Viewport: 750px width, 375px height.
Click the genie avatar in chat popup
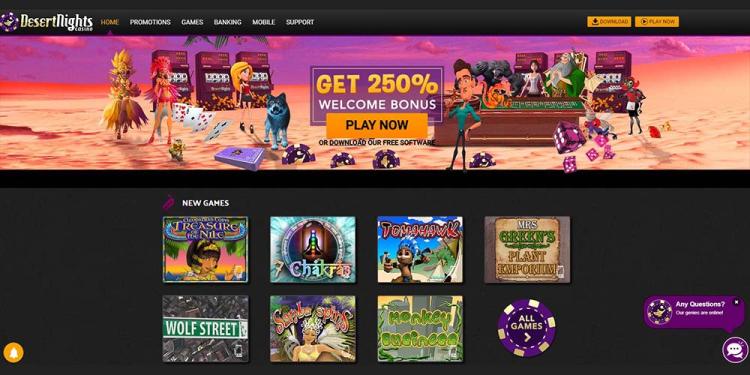[659, 312]
